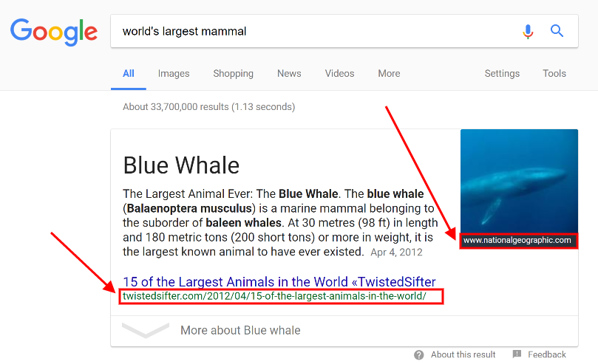Click inside the search query input field

[x=310, y=31]
